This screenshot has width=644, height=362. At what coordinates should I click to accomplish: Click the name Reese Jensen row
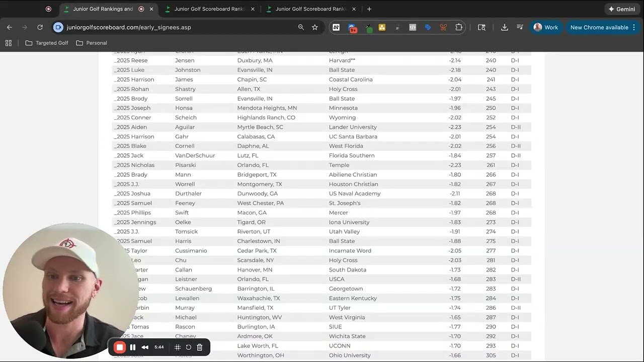pos(321,60)
